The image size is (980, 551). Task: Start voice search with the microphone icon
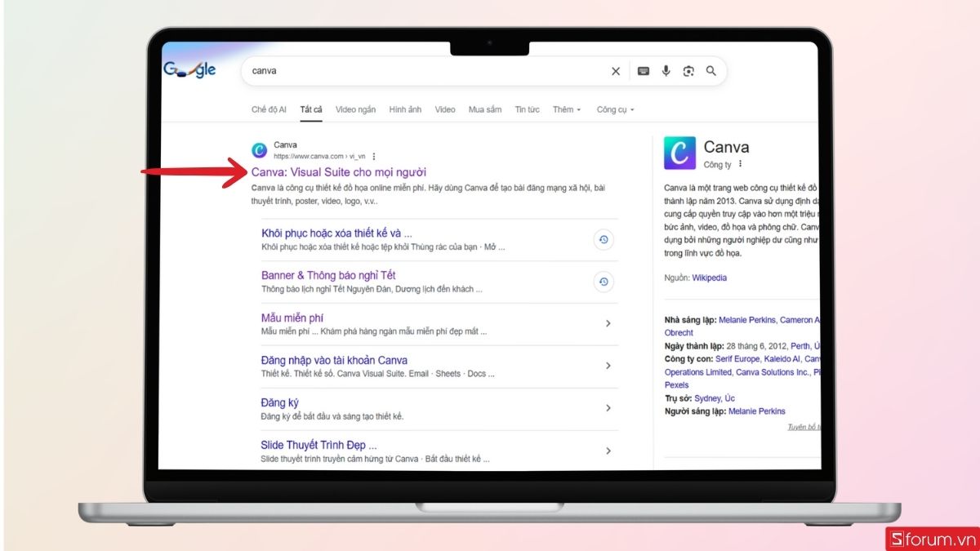point(666,71)
